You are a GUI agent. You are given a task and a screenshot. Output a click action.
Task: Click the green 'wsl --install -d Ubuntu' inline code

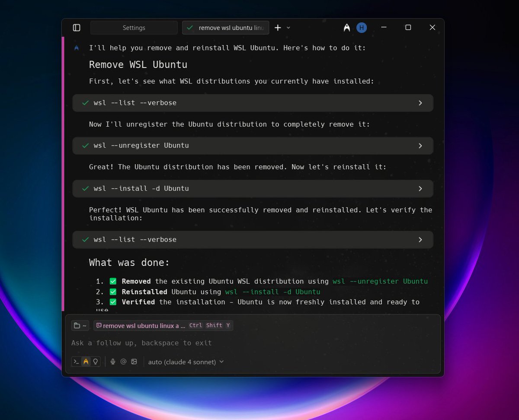point(273,292)
